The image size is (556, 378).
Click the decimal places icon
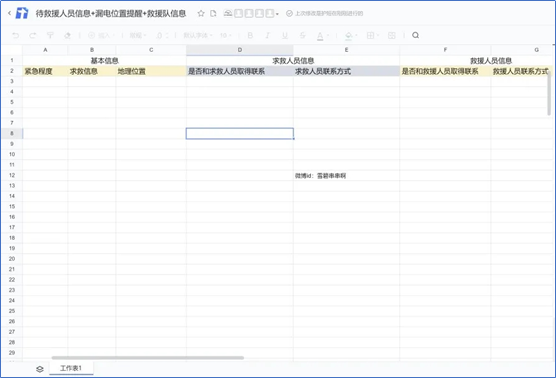(160, 35)
